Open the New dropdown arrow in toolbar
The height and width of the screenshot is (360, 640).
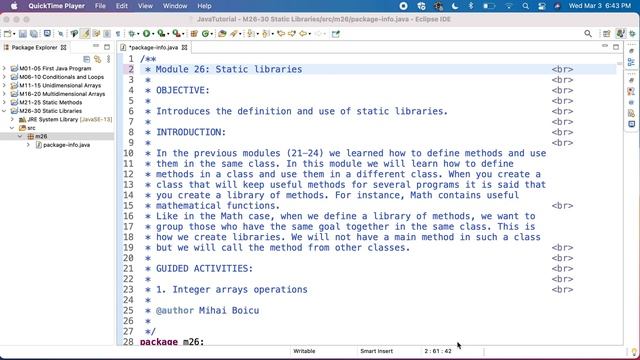point(14,34)
